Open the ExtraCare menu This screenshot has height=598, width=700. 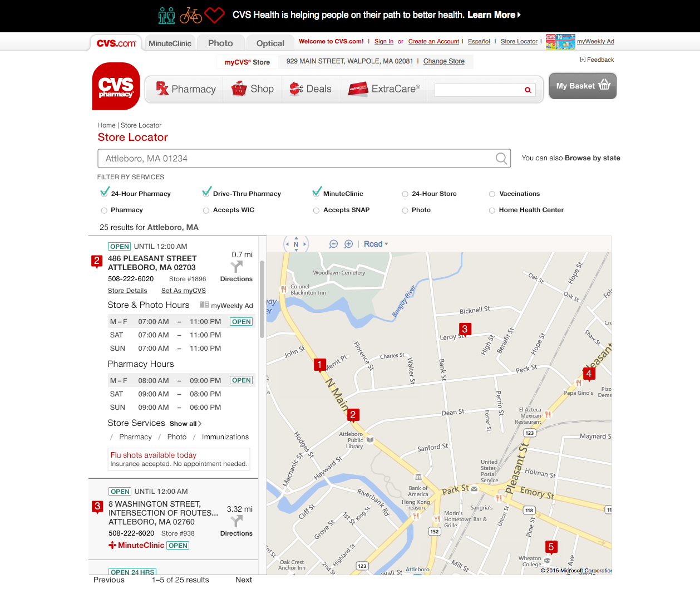pos(384,89)
